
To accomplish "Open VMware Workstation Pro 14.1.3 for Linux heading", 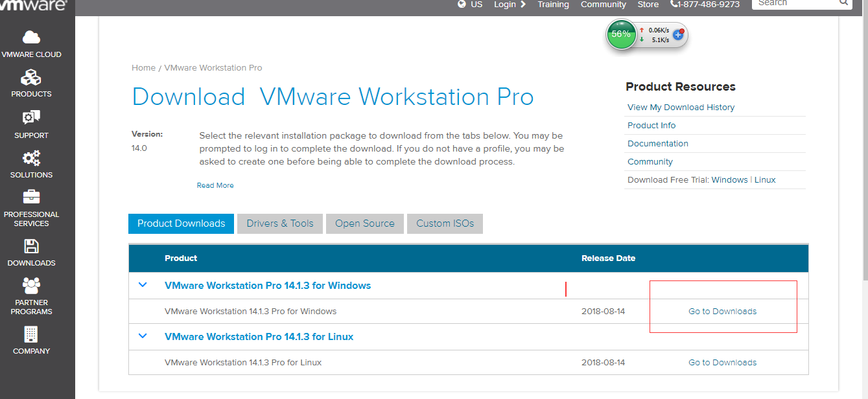I will (259, 337).
